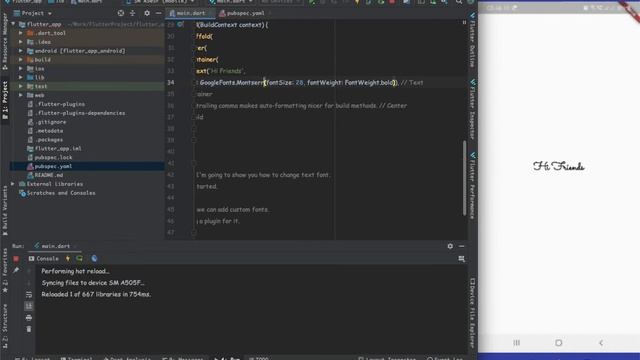This screenshot has width=640, height=360.
Task: Toggle the 1: Project side tab
Action: click(5, 100)
